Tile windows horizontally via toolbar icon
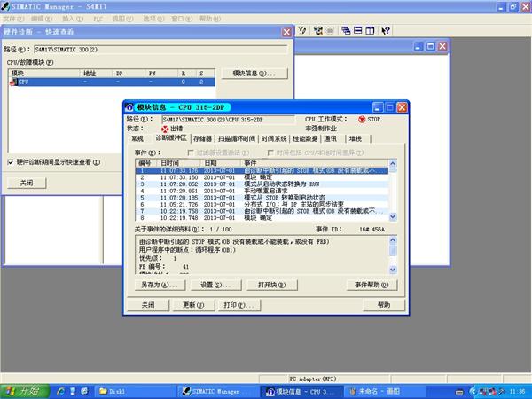The height and width of the screenshot is (399, 532). pos(357,31)
